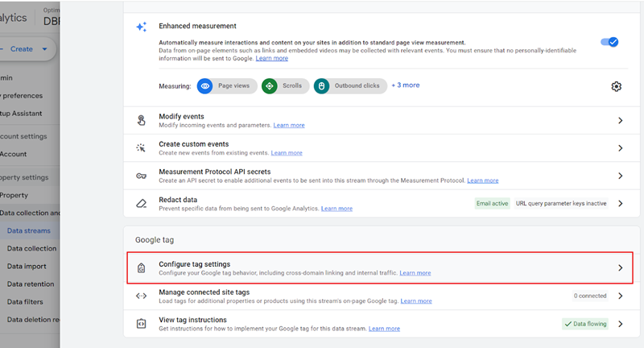Open Learn more for Measurement Protocol
Screen dimensions: 644x348
pyautogui.click(x=483, y=180)
